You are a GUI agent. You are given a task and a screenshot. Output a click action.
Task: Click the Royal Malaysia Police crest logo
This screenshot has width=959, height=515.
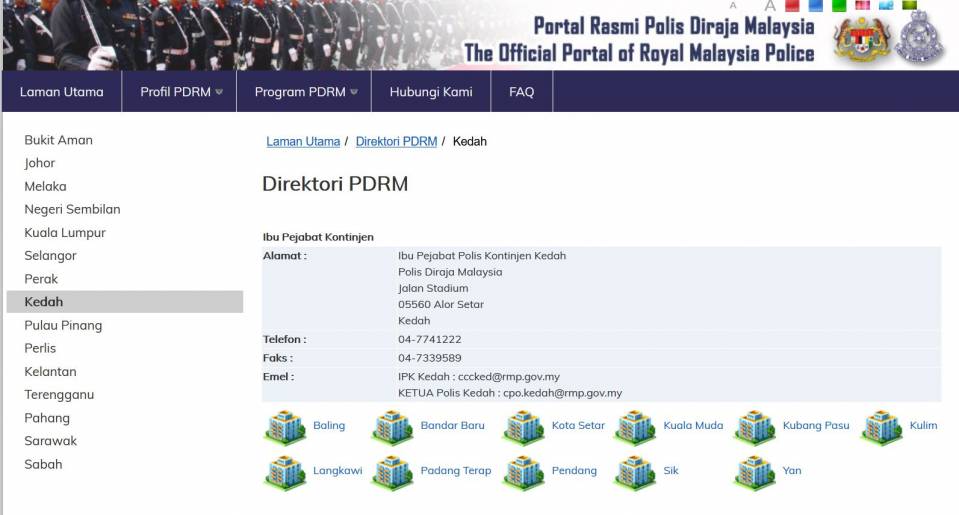[x=919, y=38]
